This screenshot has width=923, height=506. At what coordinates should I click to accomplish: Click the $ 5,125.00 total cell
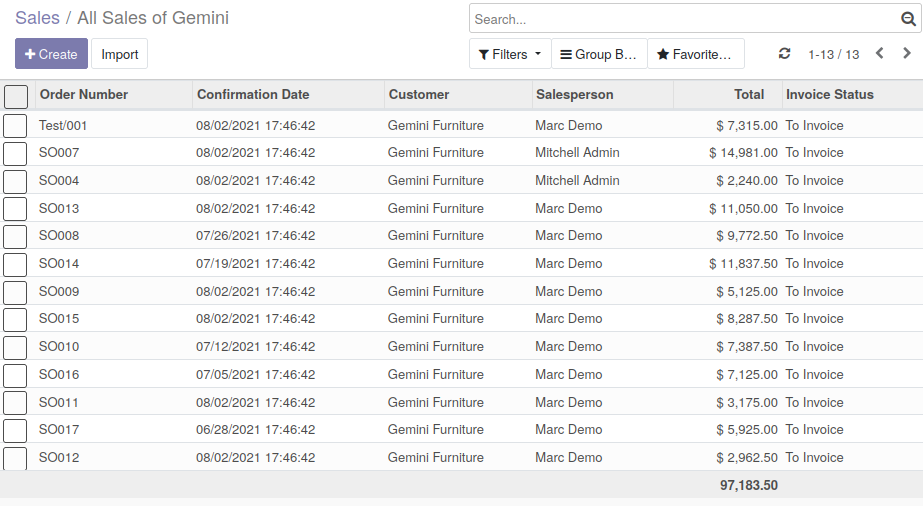pos(746,291)
